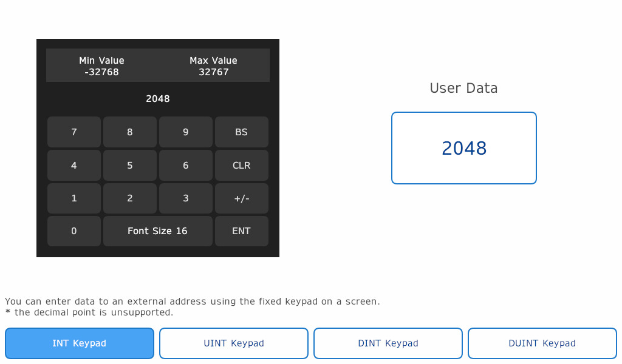Screen dimensions: 622x364
Task: Tap the 7 key on keypad
Action: pos(73,132)
